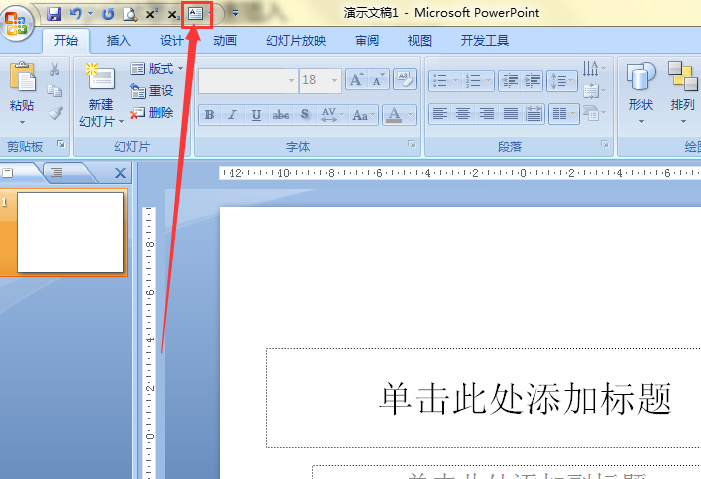This screenshot has width=701, height=479.
Task: Undo the last action
Action: point(75,14)
